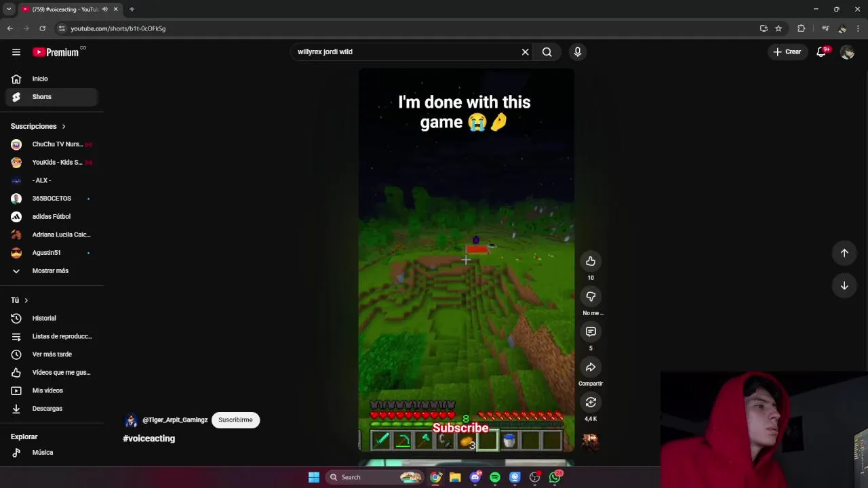
Task: Click the browser back arrow
Action: (x=10, y=28)
